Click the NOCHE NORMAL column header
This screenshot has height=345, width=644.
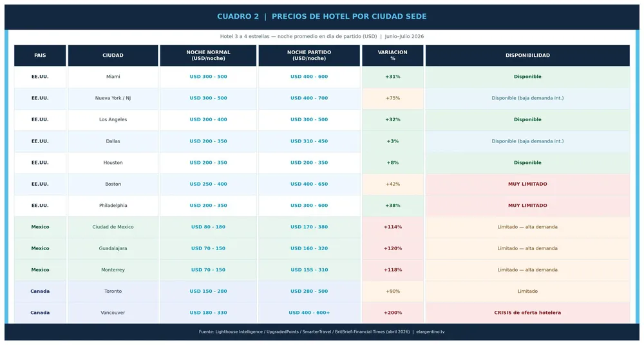(x=208, y=55)
